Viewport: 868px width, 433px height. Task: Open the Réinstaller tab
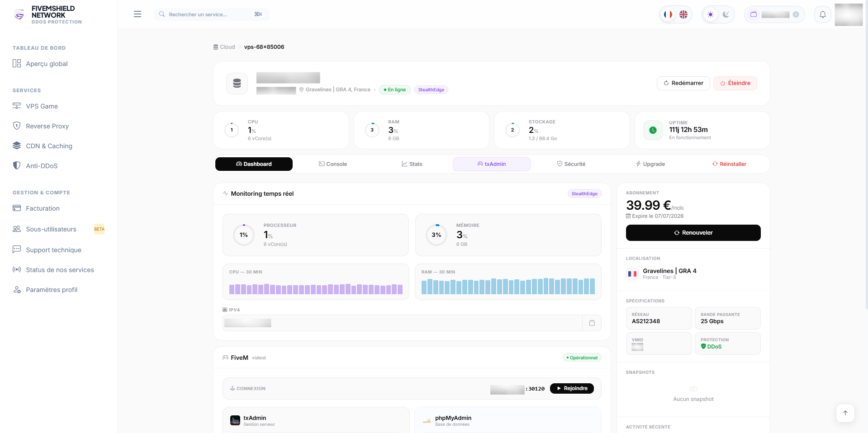coord(729,164)
